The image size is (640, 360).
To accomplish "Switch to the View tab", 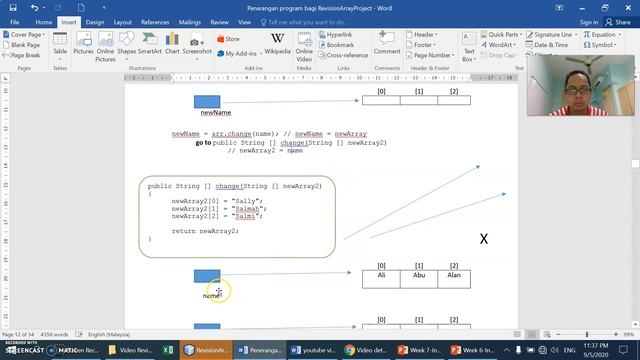I will pos(244,22).
